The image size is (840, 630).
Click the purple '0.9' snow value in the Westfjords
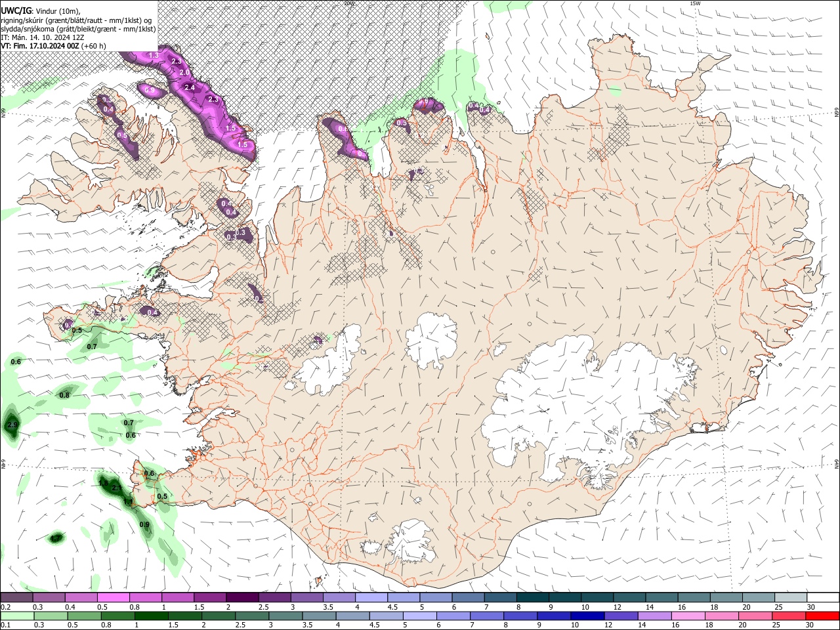click(150, 90)
